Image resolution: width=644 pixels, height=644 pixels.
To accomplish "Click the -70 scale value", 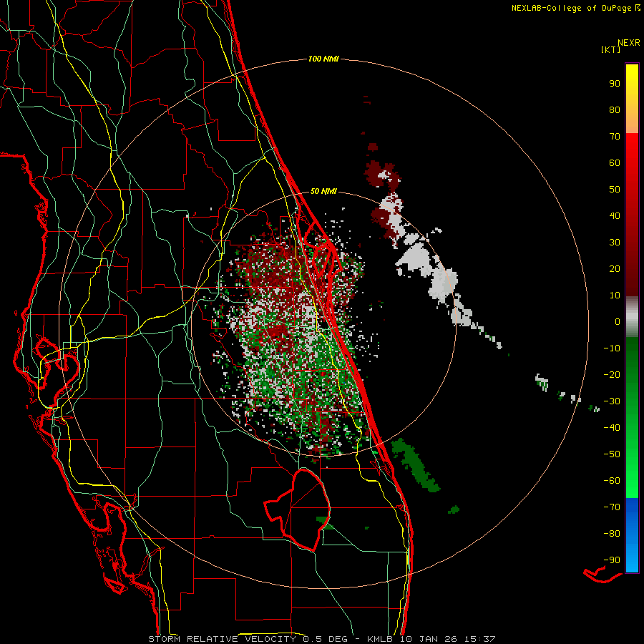I will click(x=612, y=507).
